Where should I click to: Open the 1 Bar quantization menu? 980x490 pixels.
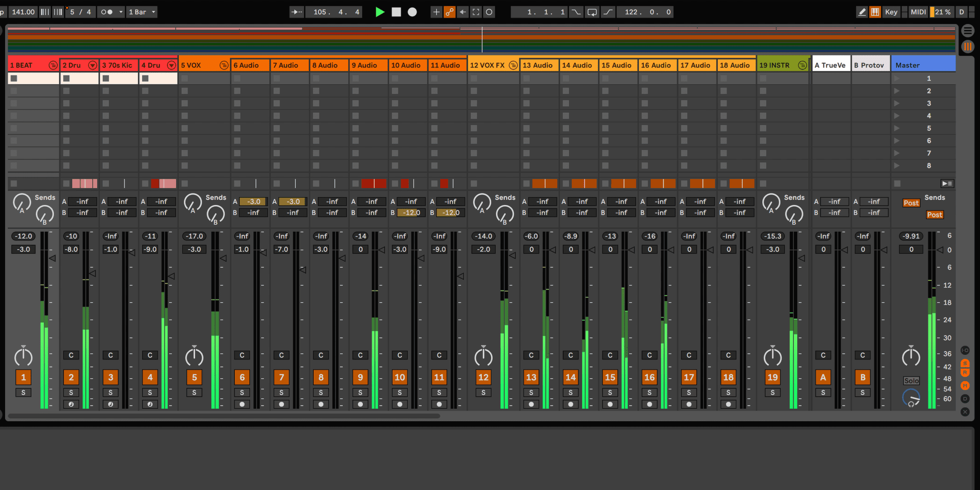pyautogui.click(x=142, y=12)
